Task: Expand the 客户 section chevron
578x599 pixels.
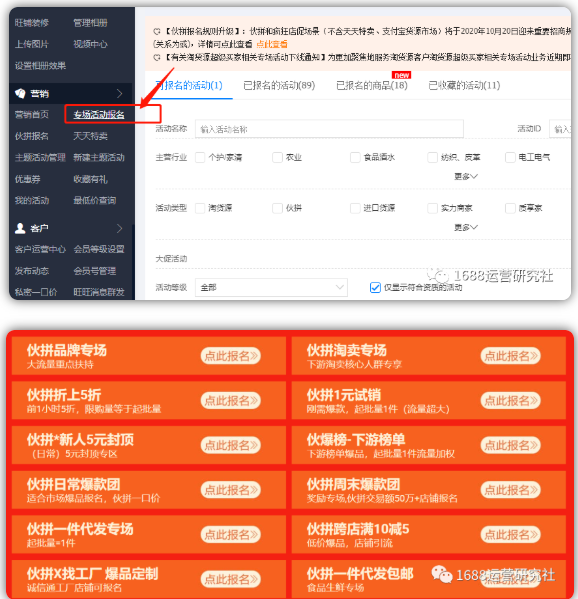Action: 120,228
